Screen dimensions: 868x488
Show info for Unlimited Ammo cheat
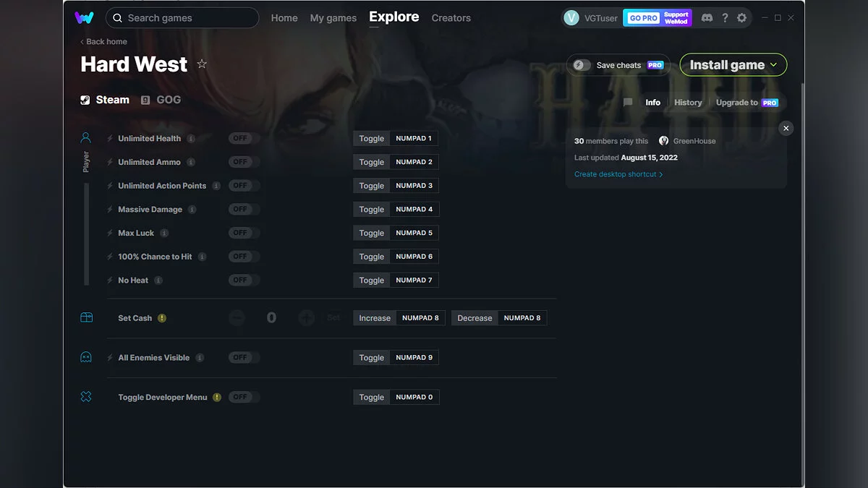[x=191, y=162]
